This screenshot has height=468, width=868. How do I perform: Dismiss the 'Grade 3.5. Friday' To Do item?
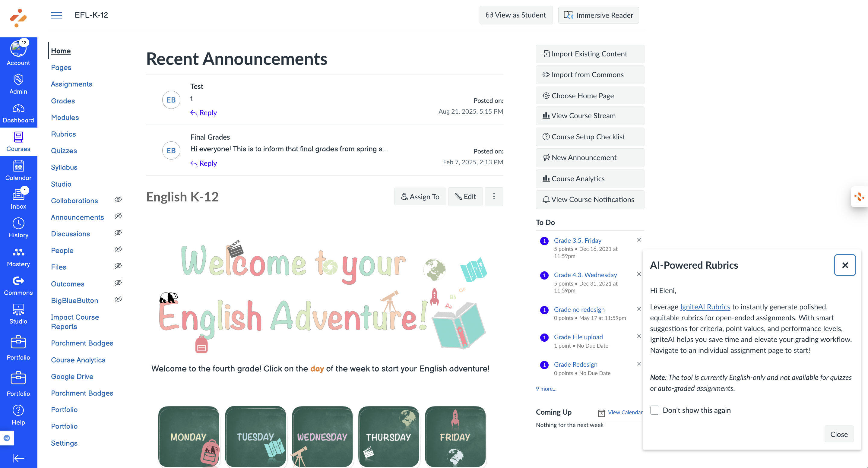(638, 240)
